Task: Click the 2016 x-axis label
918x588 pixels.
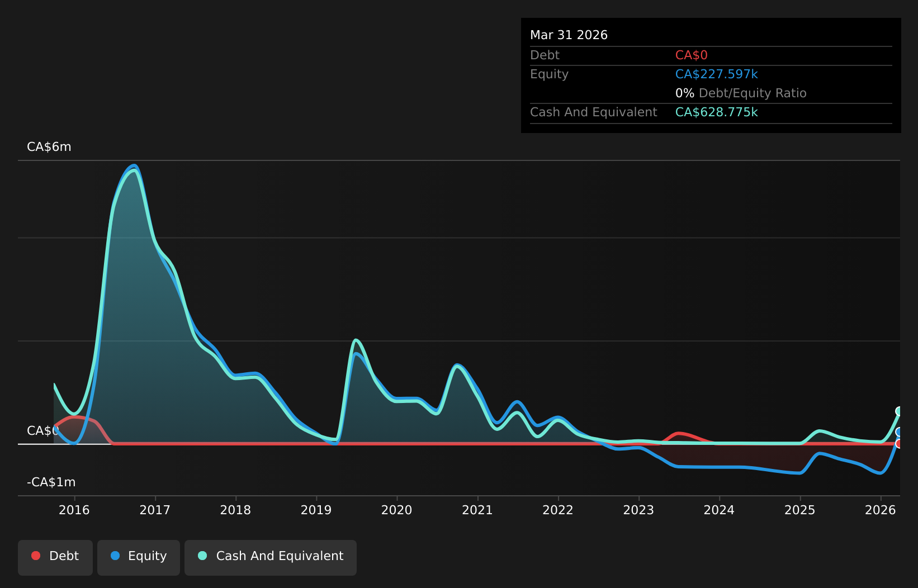Action: coord(74,510)
